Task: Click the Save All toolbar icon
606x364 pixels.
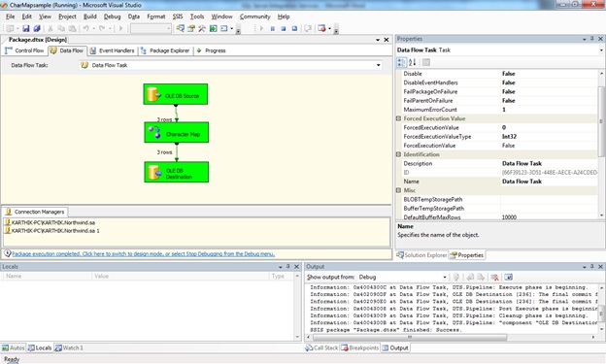Action: pos(37,28)
